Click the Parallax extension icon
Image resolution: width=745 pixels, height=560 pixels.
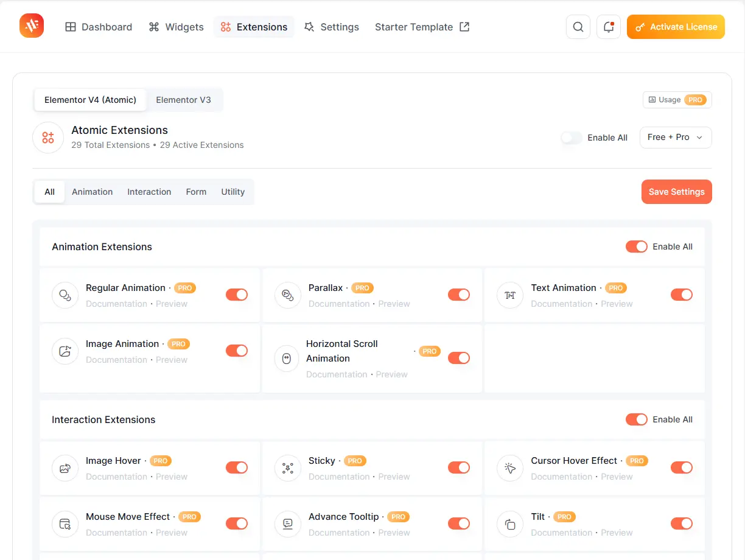point(288,295)
